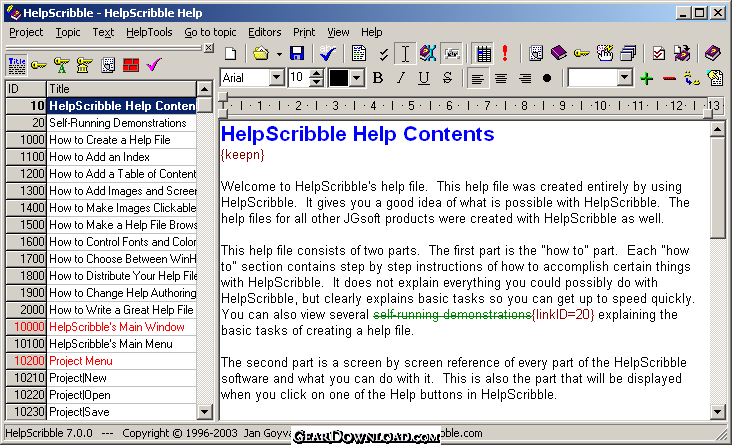This screenshot has width=732, height=445.
Task: Click the key with building icon
Action: tap(84, 65)
